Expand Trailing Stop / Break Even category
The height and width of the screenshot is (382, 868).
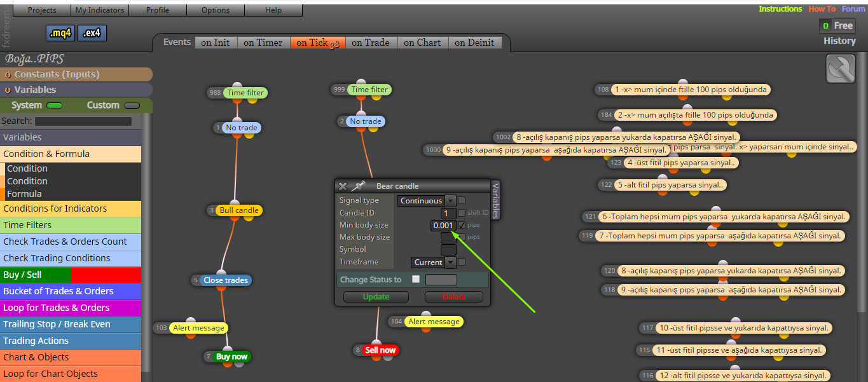pos(71,324)
